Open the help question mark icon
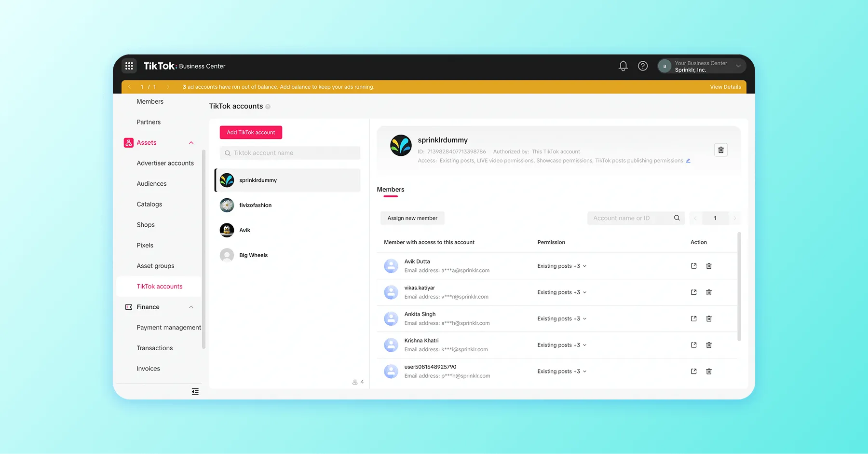The height and width of the screenshot is (454, 868). [x=643, y=66]
